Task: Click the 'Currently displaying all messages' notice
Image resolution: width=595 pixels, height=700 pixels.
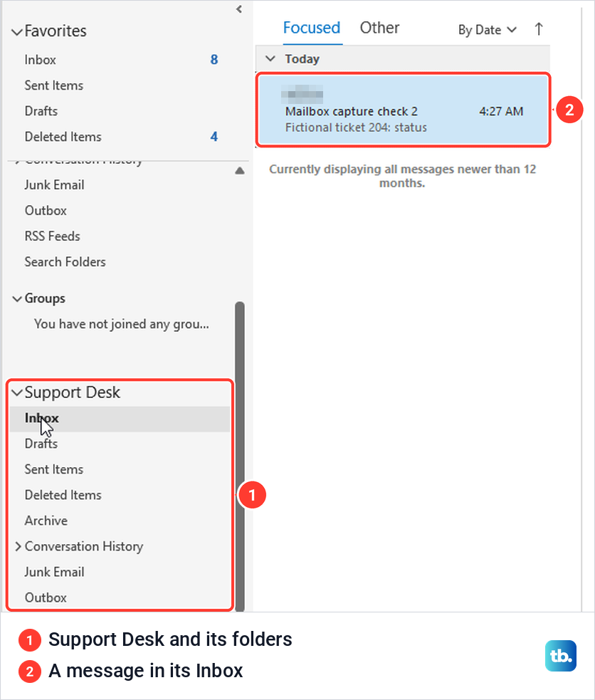Action: pyautogui.click(x=402, y=176)
